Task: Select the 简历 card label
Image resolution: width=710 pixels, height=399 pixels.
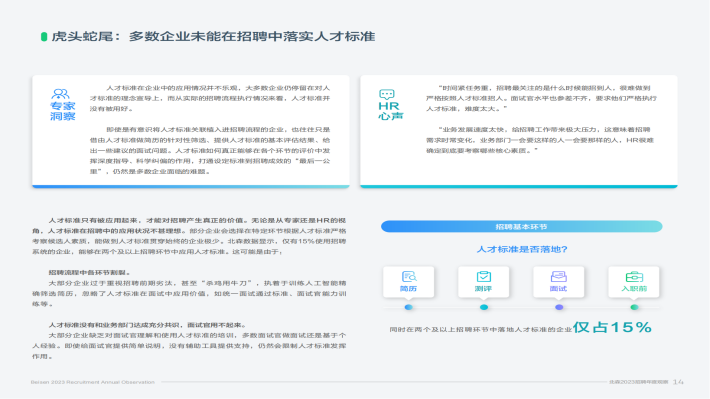Action: (408, 288)
